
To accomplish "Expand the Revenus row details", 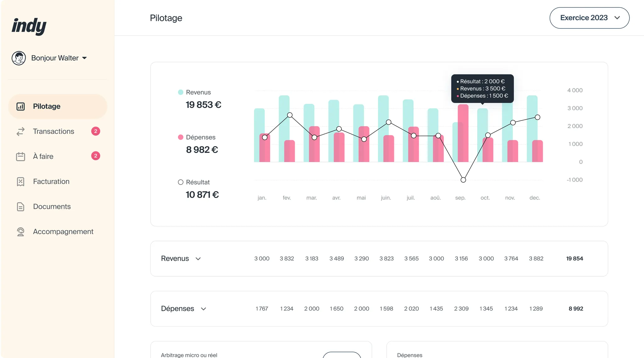I will (x=198, y=259).
